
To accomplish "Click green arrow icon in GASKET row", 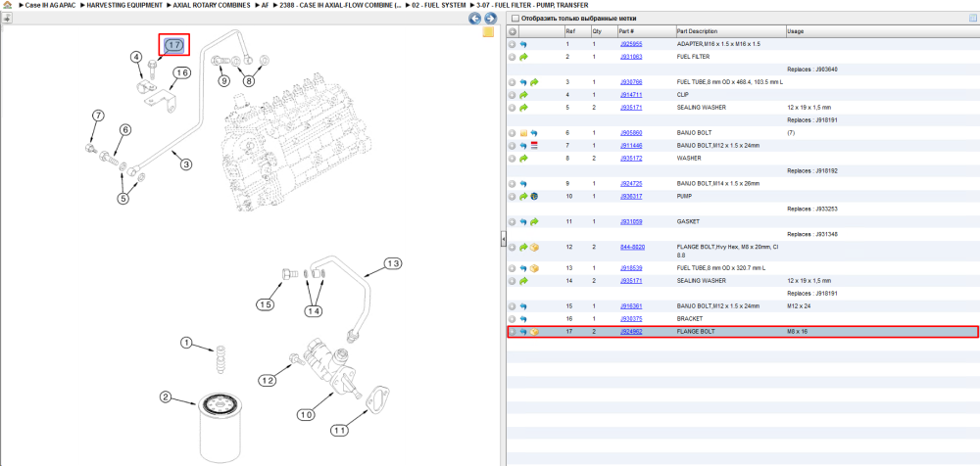I will (534, 222).
